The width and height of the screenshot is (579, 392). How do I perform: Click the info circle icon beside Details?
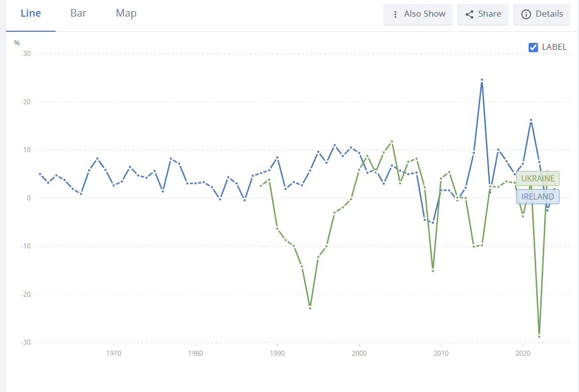526,14
